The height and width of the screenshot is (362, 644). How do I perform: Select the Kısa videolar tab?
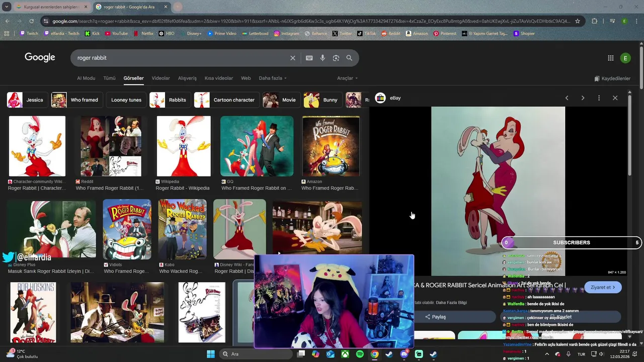coord(219,78)
